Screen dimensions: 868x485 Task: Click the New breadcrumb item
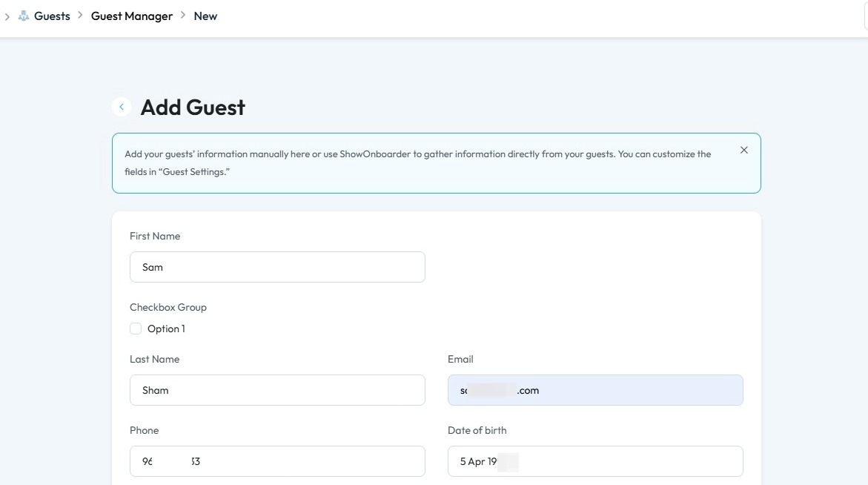(x=205, y=16)
